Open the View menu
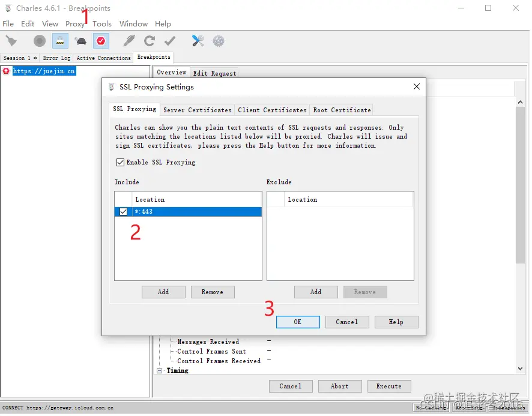Viewport: 532px width, 416px height. pos(50,24)
